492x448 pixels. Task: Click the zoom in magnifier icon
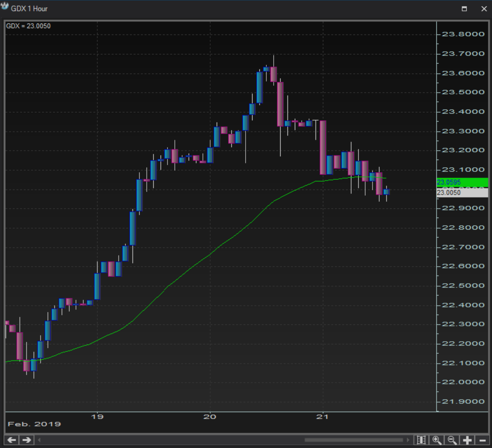(437, 440)
